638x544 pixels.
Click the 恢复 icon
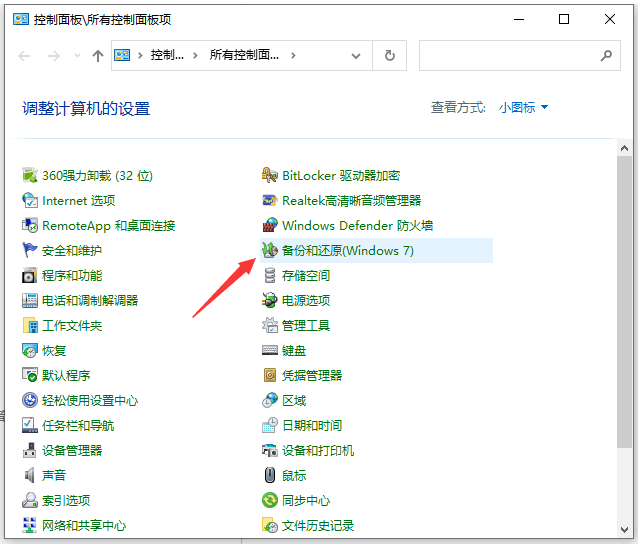(30, 350)
